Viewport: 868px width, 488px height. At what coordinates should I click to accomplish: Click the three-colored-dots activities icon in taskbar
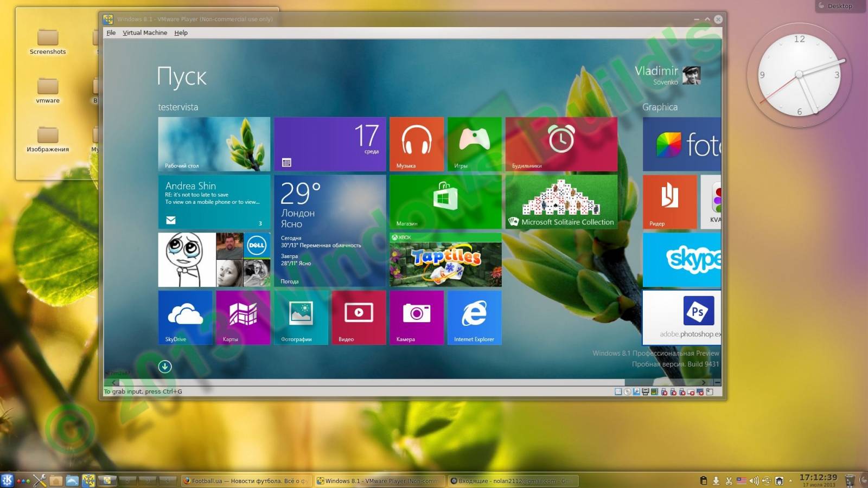23,480
